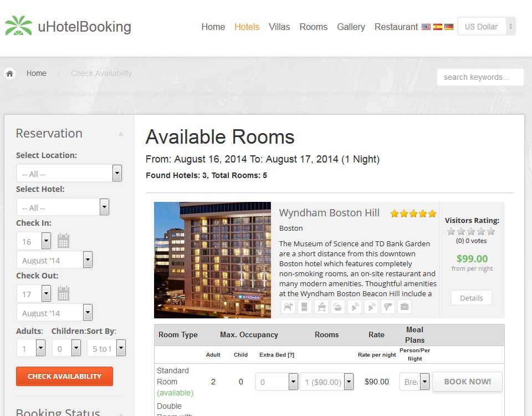Rate hotel with fifth visitor rating star
Viewport: 532px width, 416px height.
point(491,232)
